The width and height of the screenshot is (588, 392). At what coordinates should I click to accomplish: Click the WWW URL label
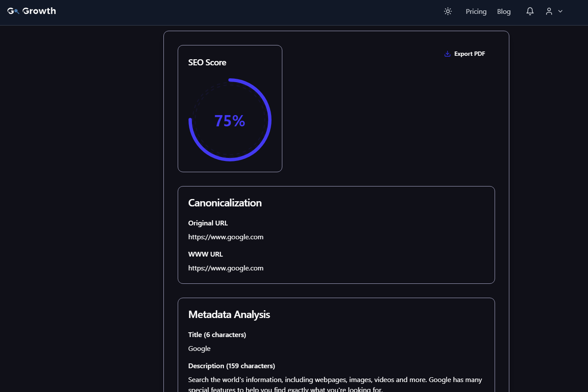click(x=205, y=254)
